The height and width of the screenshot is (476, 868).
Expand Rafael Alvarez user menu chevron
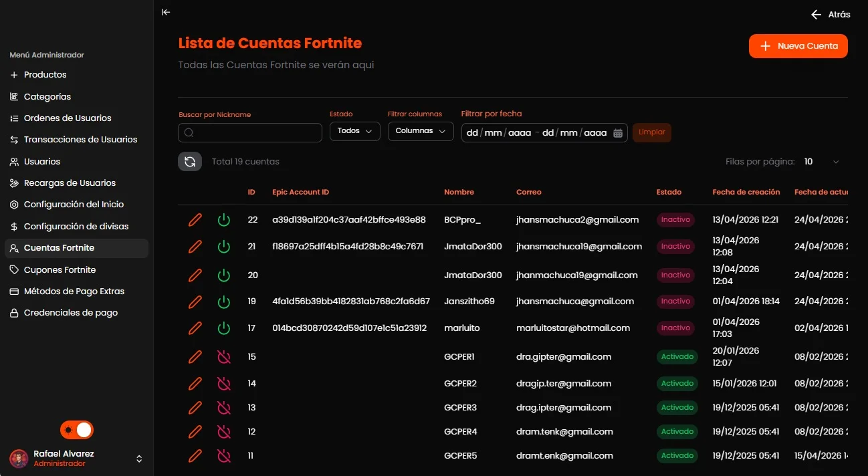pos(139,459)
